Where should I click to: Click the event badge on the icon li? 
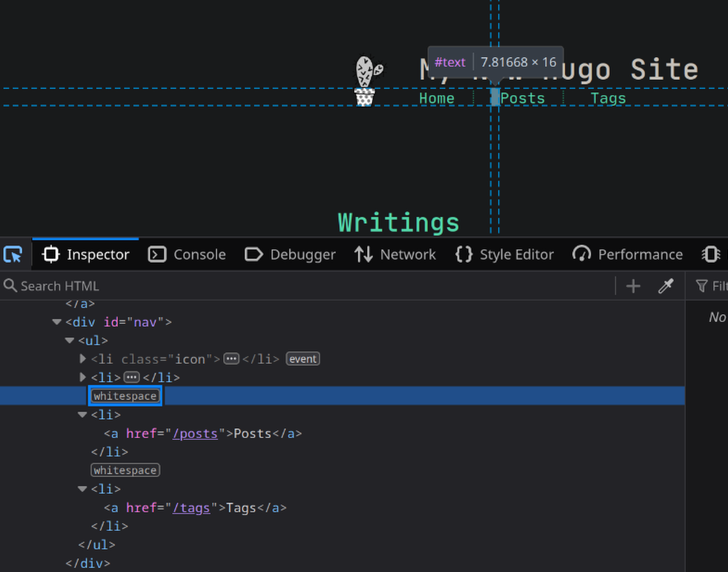(302, 359)
